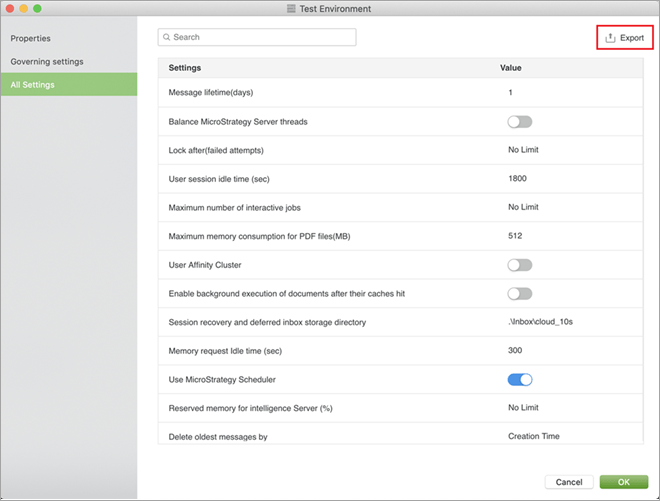The image size is (660, 501).
Task: Select Governing settings in sidebar
Action: click(47, 62)
